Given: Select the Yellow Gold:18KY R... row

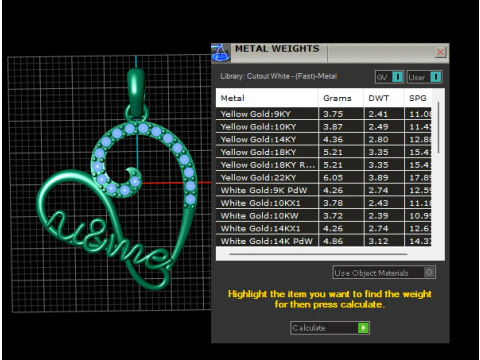Looking at the screenshot, I should click(x=324, y=165).
